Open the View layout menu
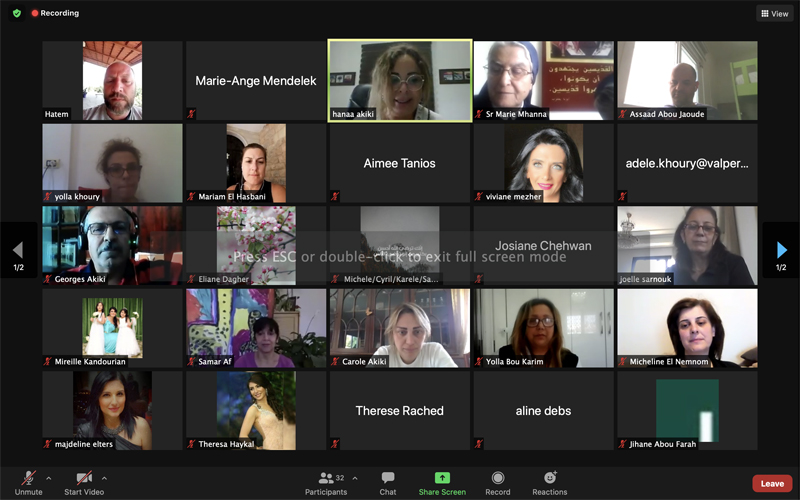Viewport: 800px width, 500px height. point(774,14)
